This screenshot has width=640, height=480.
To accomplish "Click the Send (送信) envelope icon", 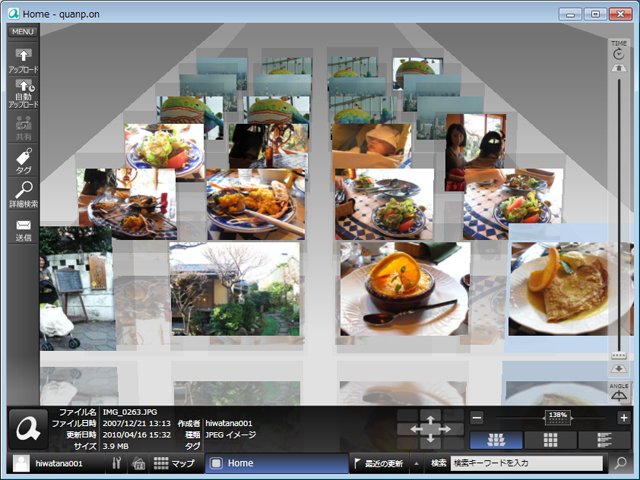I will [x=23, y=229].
